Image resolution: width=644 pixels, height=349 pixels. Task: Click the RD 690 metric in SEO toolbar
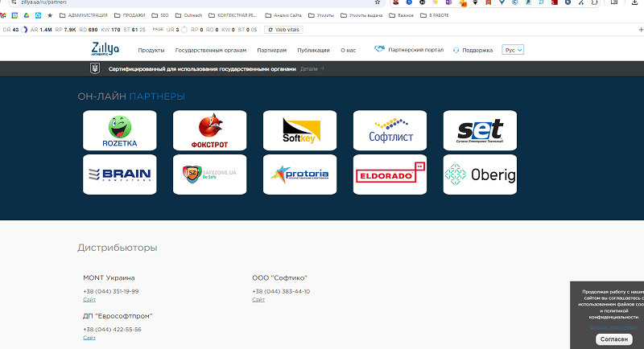(89, 30)
